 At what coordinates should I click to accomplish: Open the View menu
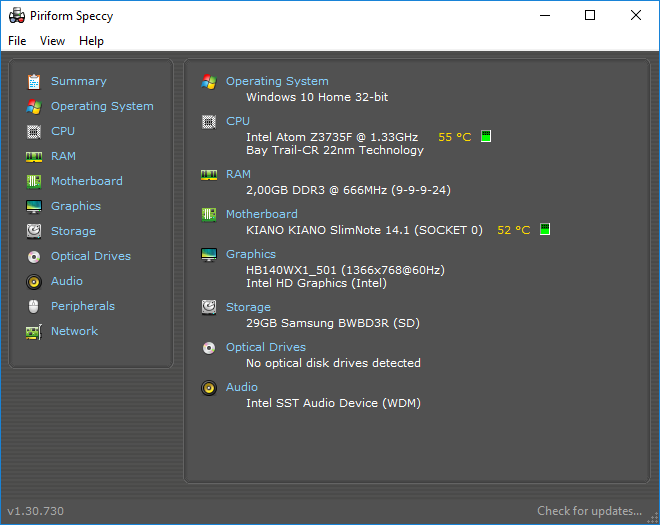[x=52, y=41]
